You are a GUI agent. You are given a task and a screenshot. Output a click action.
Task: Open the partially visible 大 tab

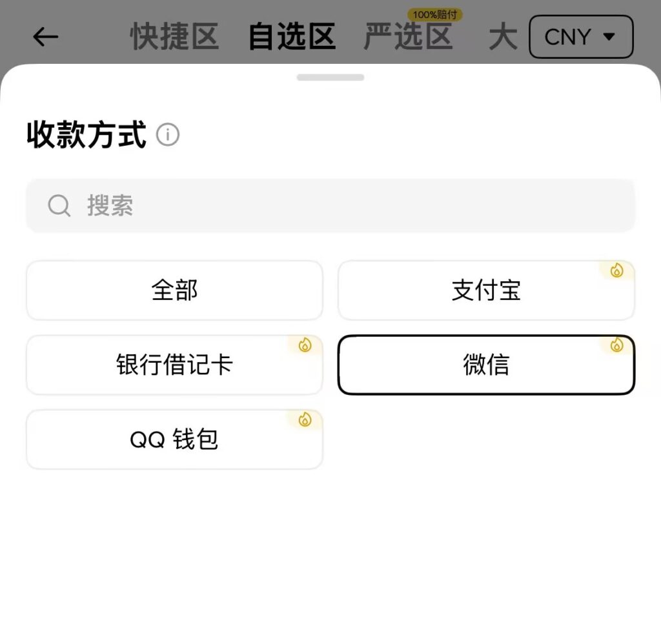tap(503, 37)
